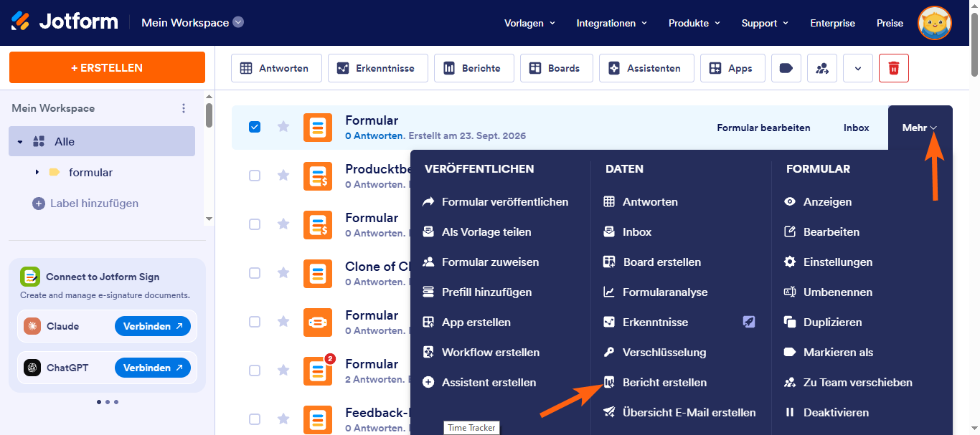Choose Übersicht E-Mail erstellen
980x435 pixels.
click(680, 413)
